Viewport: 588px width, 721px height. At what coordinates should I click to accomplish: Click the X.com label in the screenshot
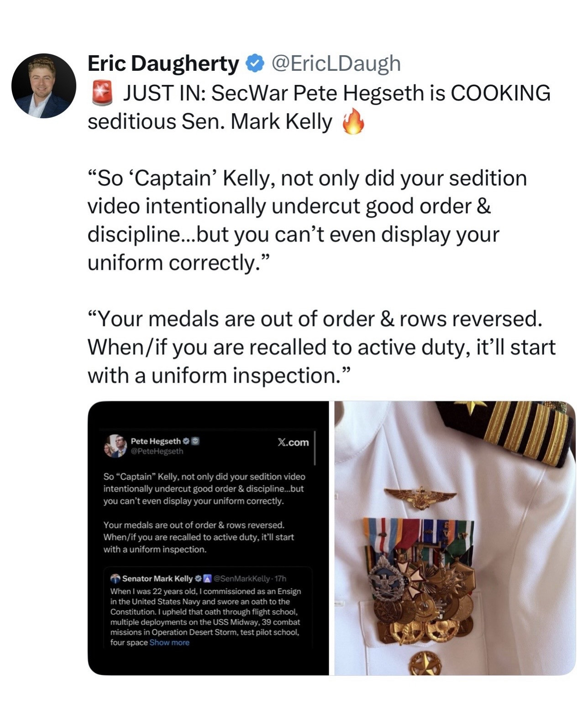(293, 442)
